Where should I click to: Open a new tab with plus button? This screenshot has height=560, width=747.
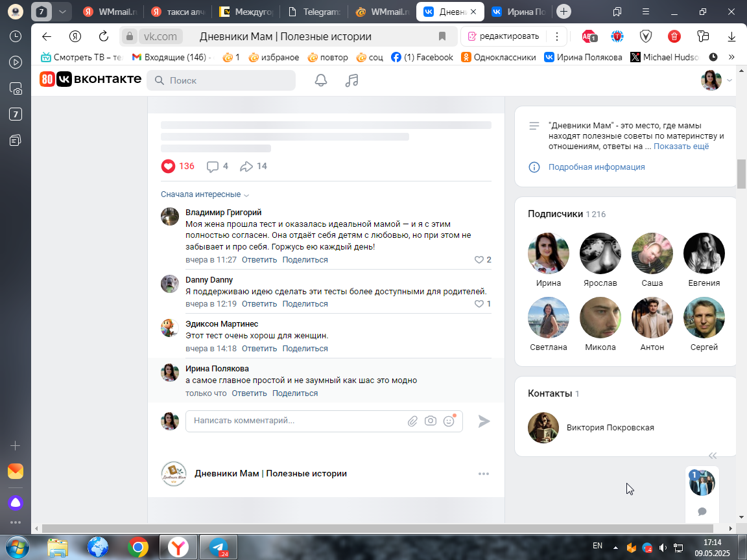pos(563,12)
